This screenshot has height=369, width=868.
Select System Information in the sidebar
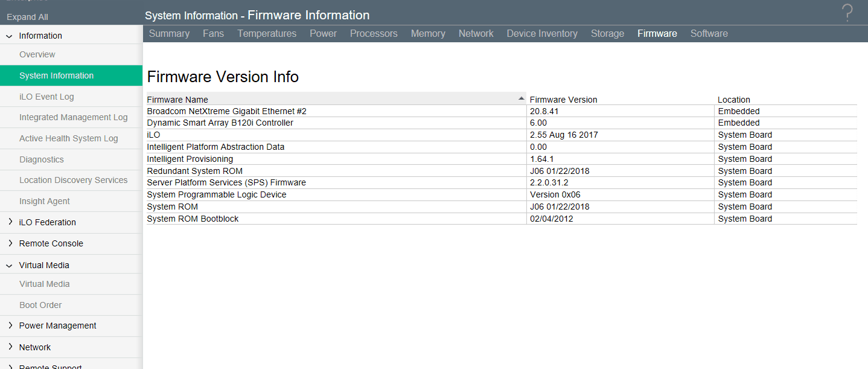coord(71,75)
